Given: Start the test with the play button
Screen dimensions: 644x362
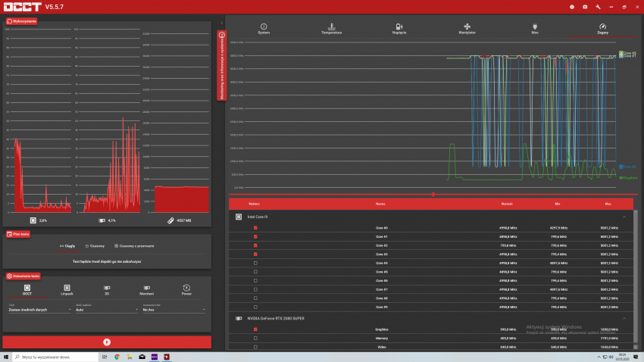Looking at the screenshot, I should [107, 342].
